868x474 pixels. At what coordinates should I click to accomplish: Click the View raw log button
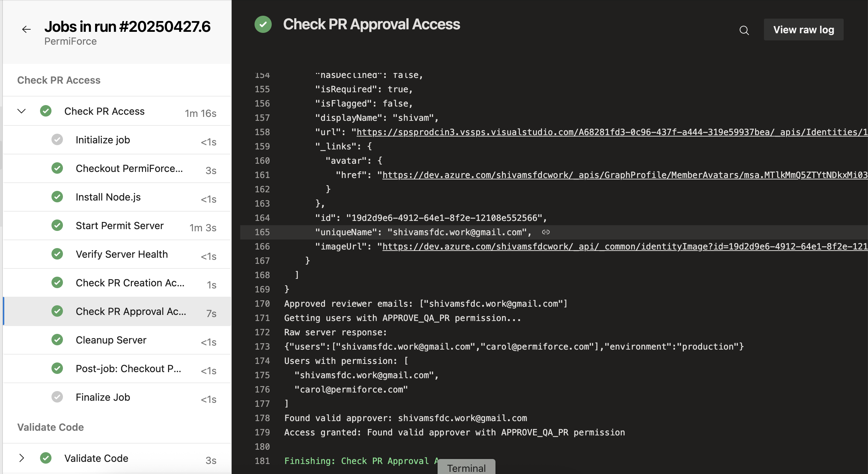[804, 30]
